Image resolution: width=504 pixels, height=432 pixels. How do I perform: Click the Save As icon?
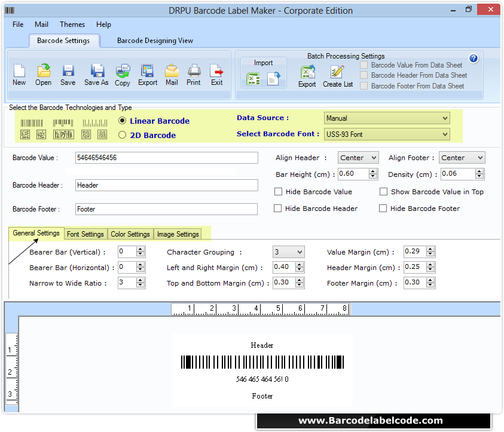pos(97,71)
